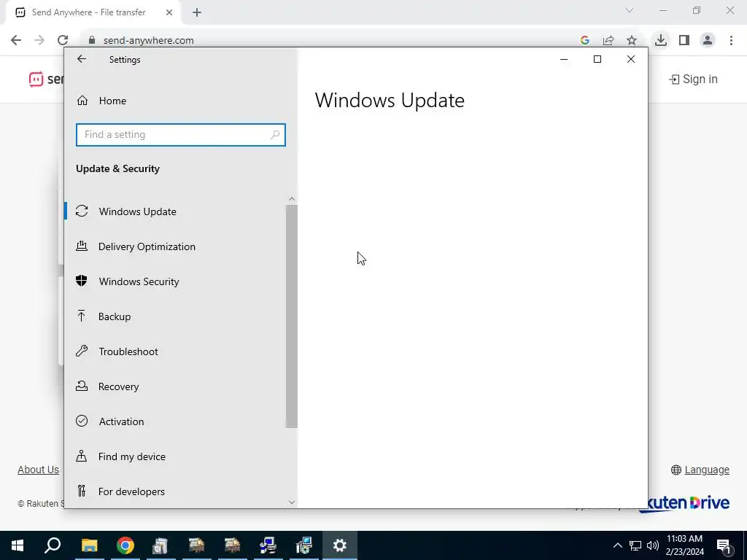Click the Settings back arrow
This screenshot has width=747, height=560.
[82, 59]
